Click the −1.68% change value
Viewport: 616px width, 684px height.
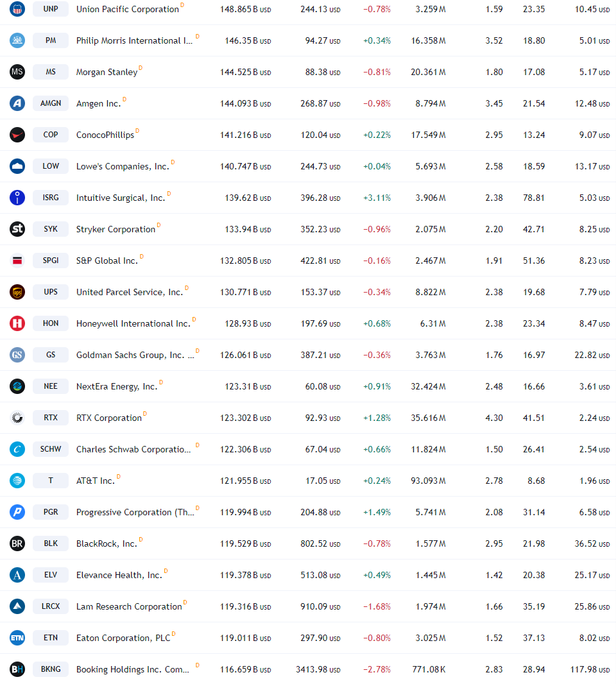[377, 606]
